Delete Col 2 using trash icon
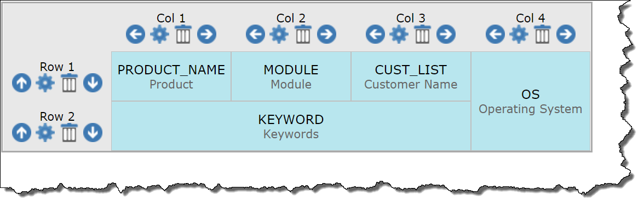This screenshot has height=206, width=644. (x=303, y=34)
